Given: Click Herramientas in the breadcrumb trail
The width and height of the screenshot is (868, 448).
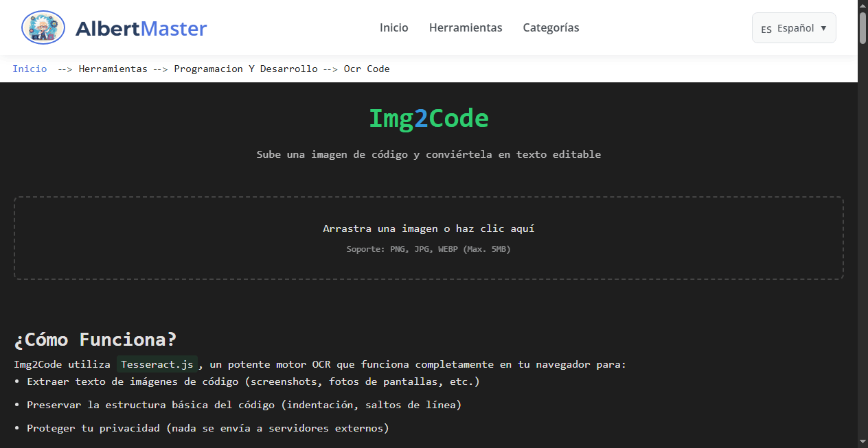Looking at the screenshot, I should (x=113, y=69).
